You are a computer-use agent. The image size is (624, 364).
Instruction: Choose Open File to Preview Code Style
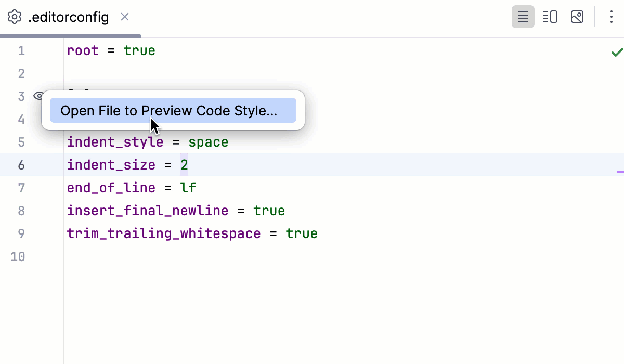click(173, 110)
